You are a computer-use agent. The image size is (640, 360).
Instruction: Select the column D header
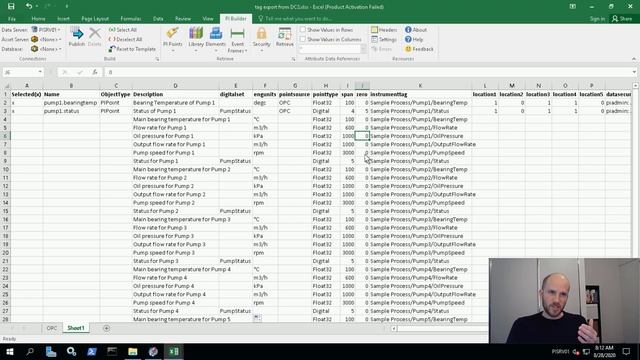pos(175,86)
